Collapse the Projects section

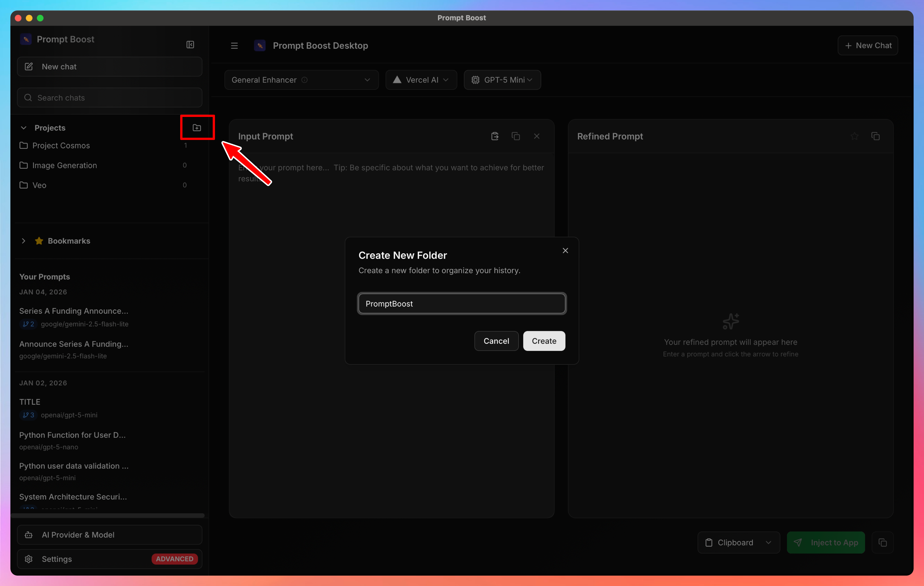pos(24,127)
